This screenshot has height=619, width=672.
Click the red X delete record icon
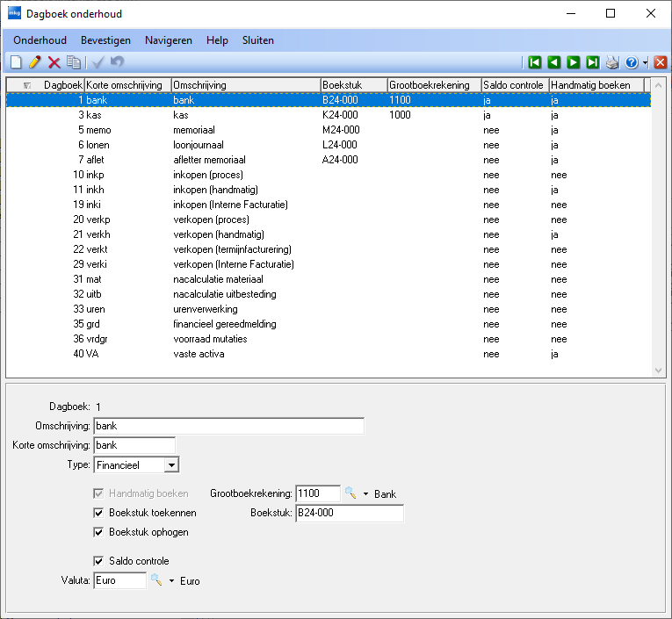[x=54, y=62]
